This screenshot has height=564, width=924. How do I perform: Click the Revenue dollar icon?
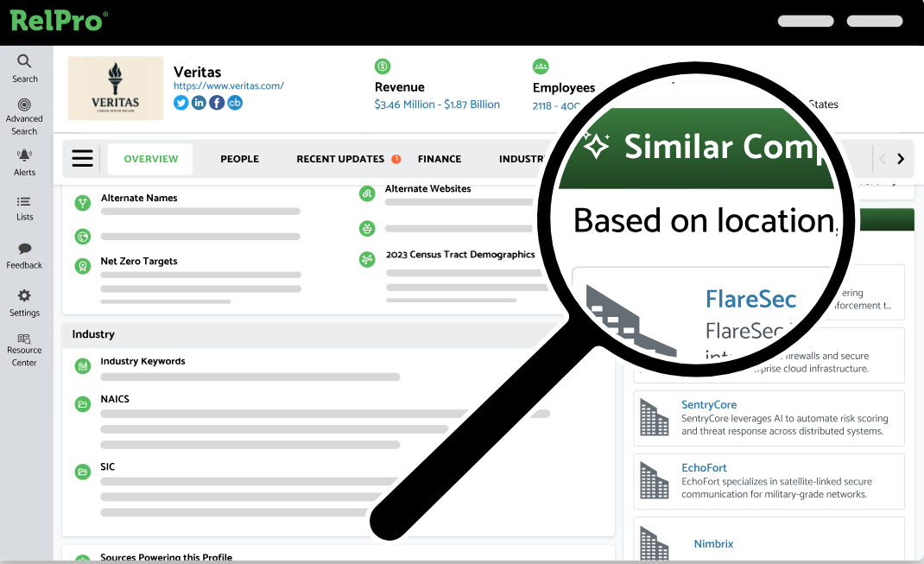tap(383, 66)
